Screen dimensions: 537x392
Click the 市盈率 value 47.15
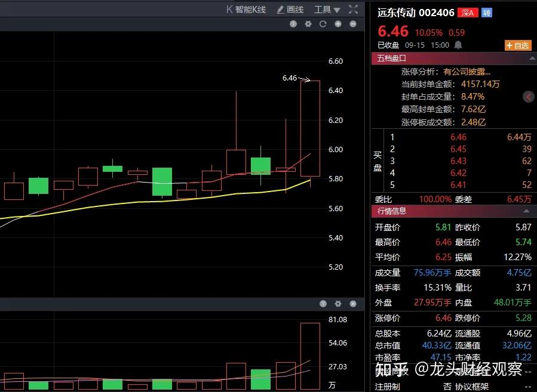pyautogui.click(x=440, y=357)
